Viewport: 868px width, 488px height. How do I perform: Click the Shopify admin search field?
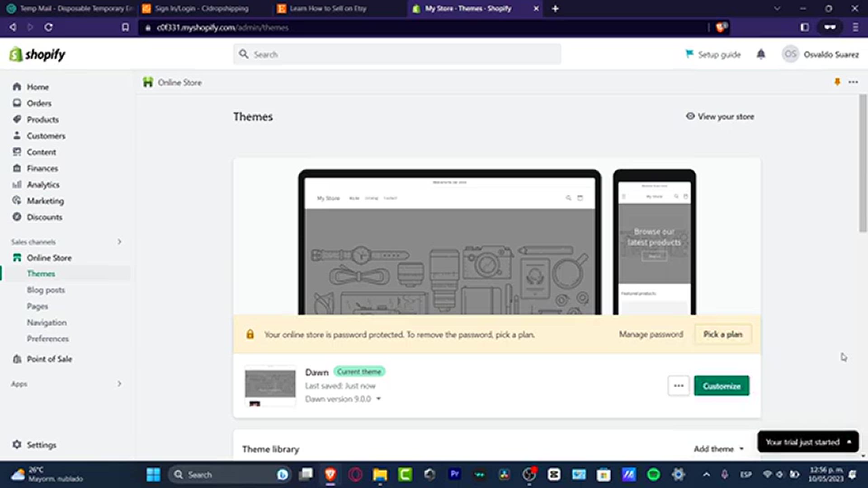pyautogui.click(x=398, y=54)
